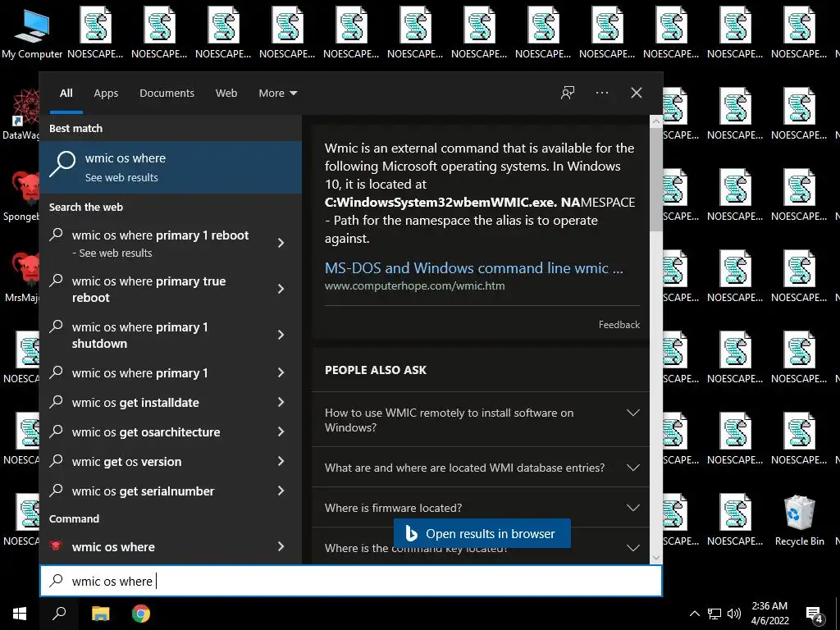This screenshot has width=840, height=630.
Task: Switch to the All tab
Action: pyautogui.click(x=66, y=94)
